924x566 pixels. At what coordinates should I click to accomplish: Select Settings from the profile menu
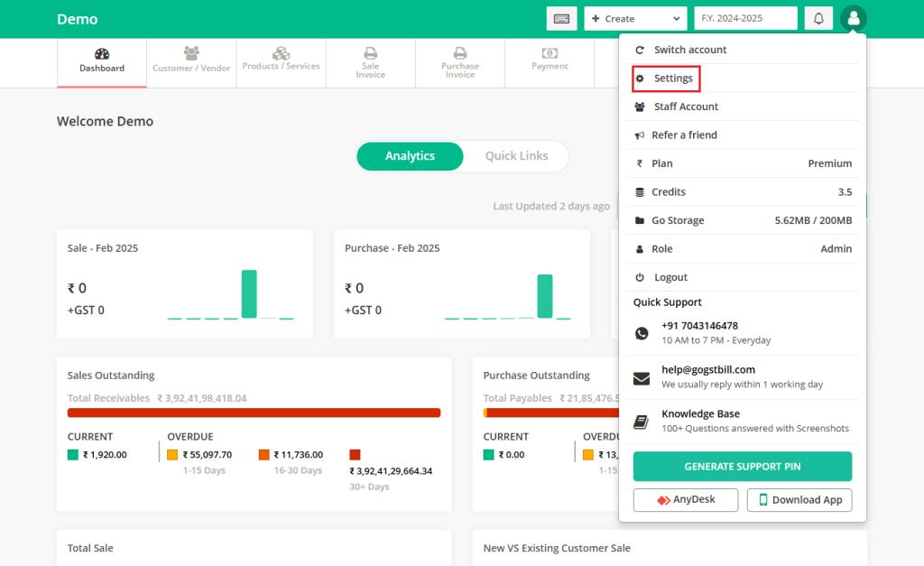[x=666, y=79]
